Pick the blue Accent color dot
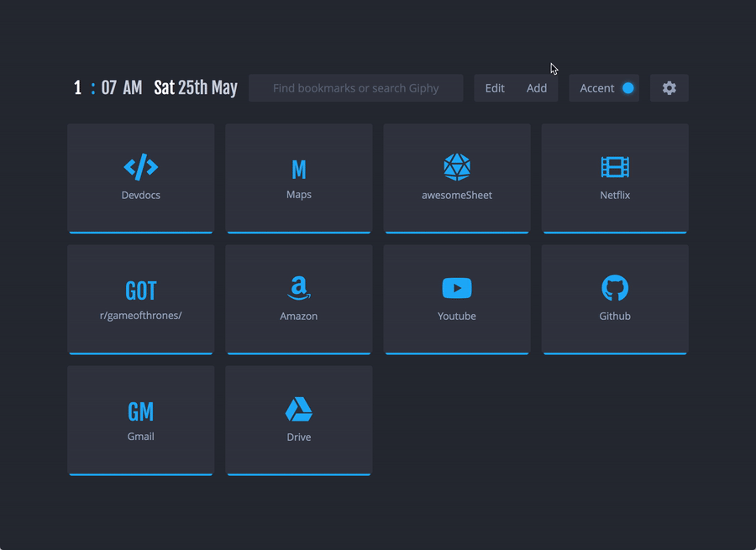The width and height of the screenshot is (756, 550). click(x=627, y=88)
